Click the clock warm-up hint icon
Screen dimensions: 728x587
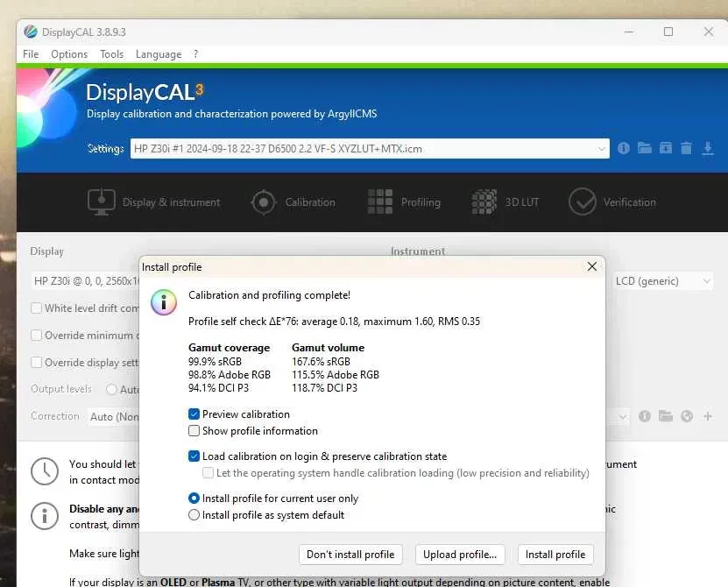click(45, 470)
